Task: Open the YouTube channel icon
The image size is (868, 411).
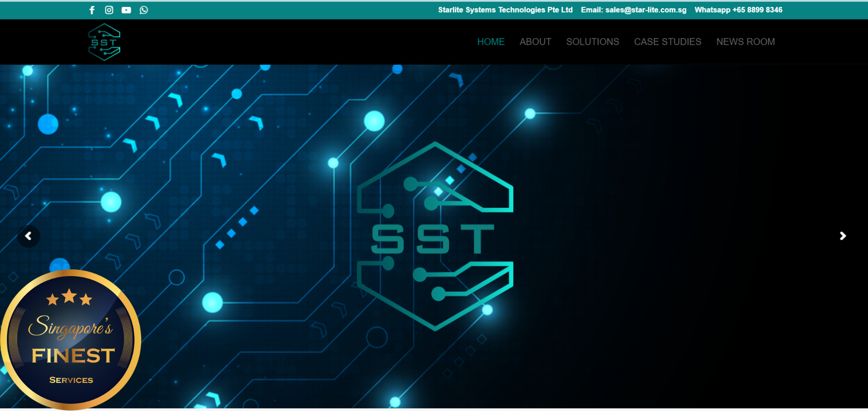Action: (x=126, y=10)
